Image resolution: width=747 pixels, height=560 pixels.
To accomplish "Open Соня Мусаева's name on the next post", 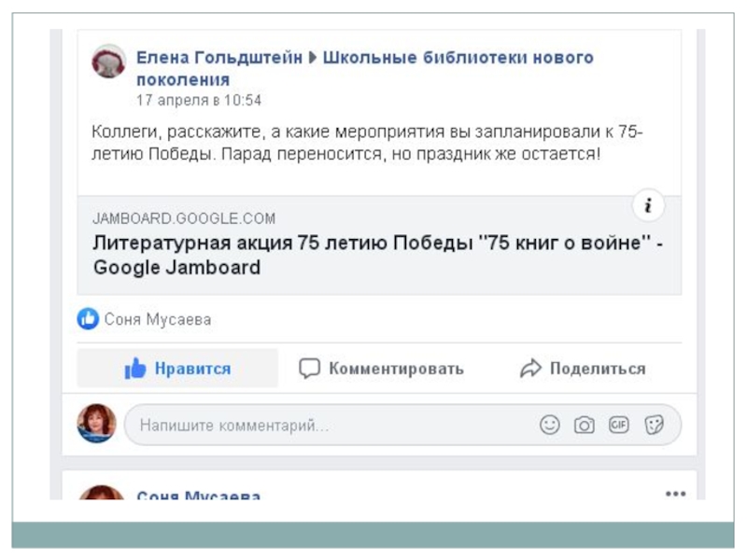I will pyautogui.click(x=198, y=497).
